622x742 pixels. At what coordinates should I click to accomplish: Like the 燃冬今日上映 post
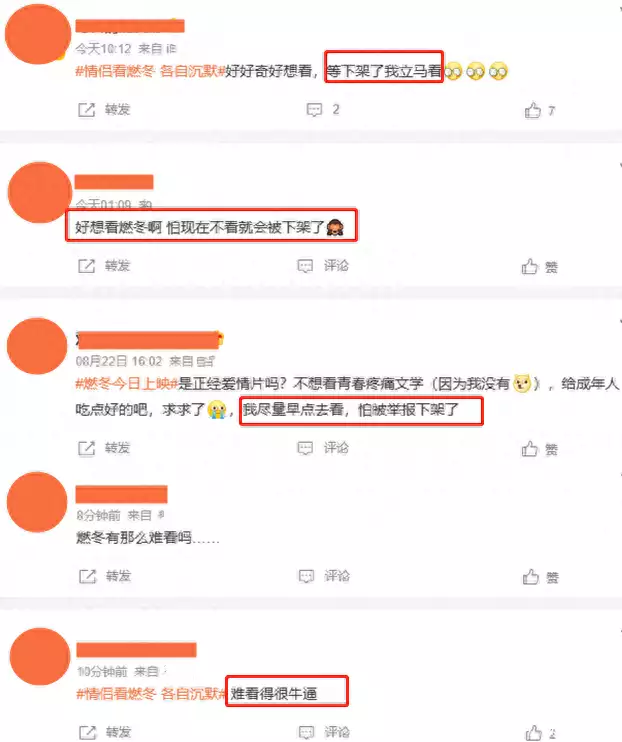click(530, 449)
